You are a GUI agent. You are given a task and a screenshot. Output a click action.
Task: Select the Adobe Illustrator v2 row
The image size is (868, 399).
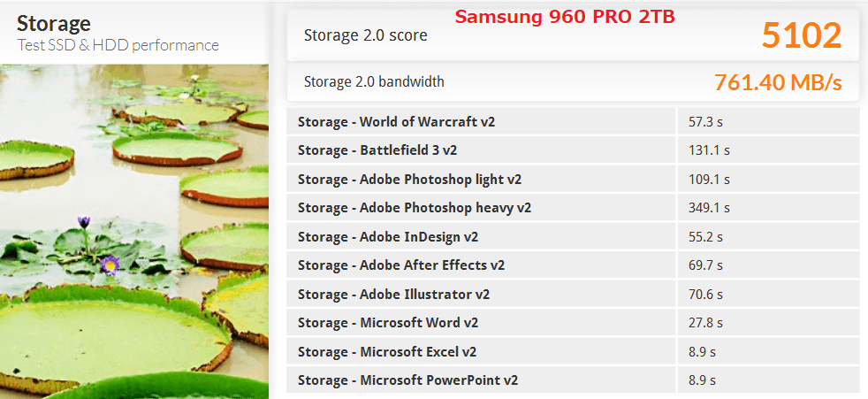click(393, 295)
